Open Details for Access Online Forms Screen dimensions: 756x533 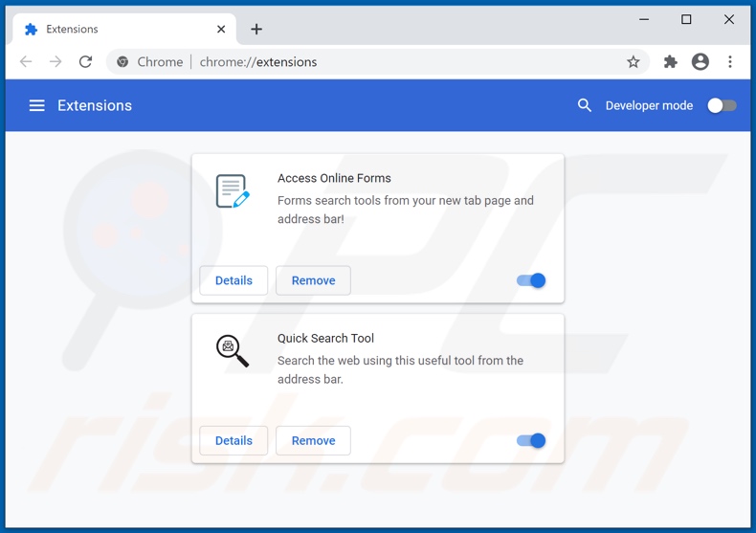[x=233, y=280]
